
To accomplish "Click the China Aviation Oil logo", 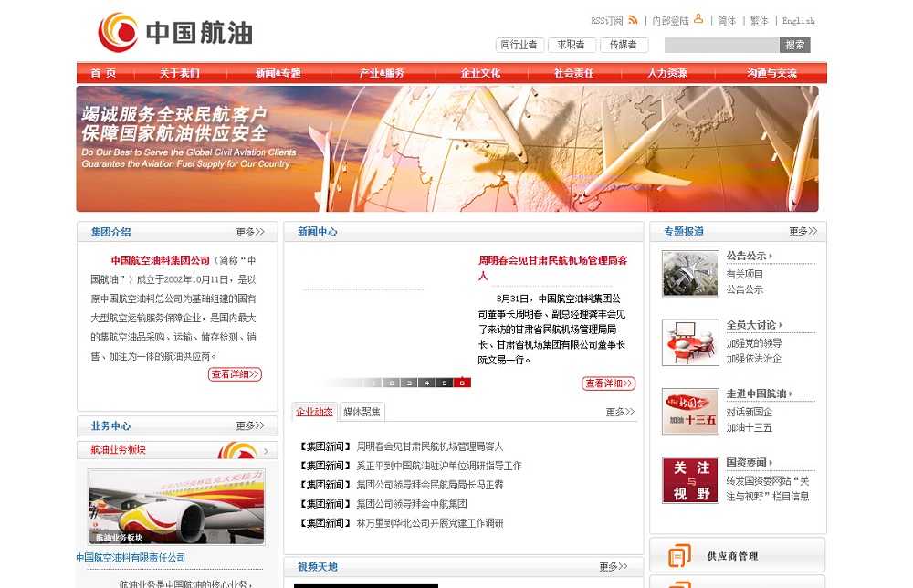I will pos(175,32).
